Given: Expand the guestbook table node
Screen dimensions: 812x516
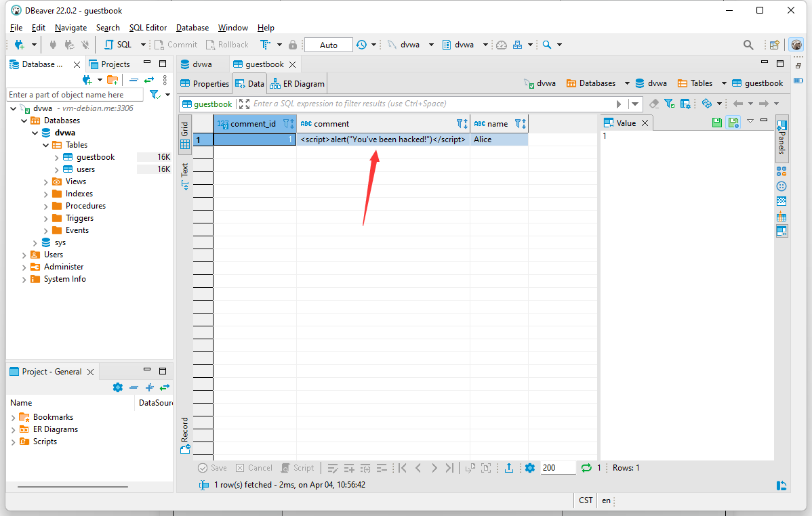Looking at the screenshot, I should coord(56,157).
